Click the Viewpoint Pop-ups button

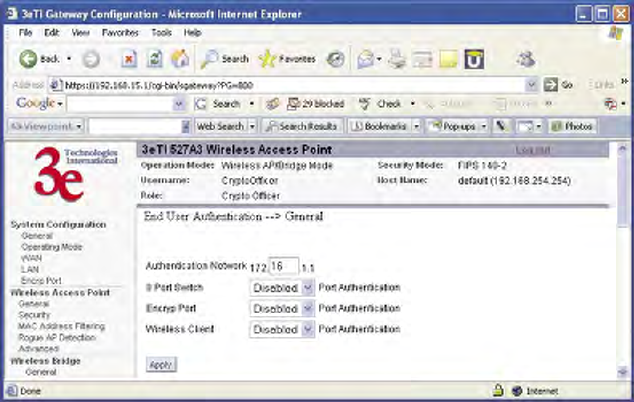coord(454,127)
